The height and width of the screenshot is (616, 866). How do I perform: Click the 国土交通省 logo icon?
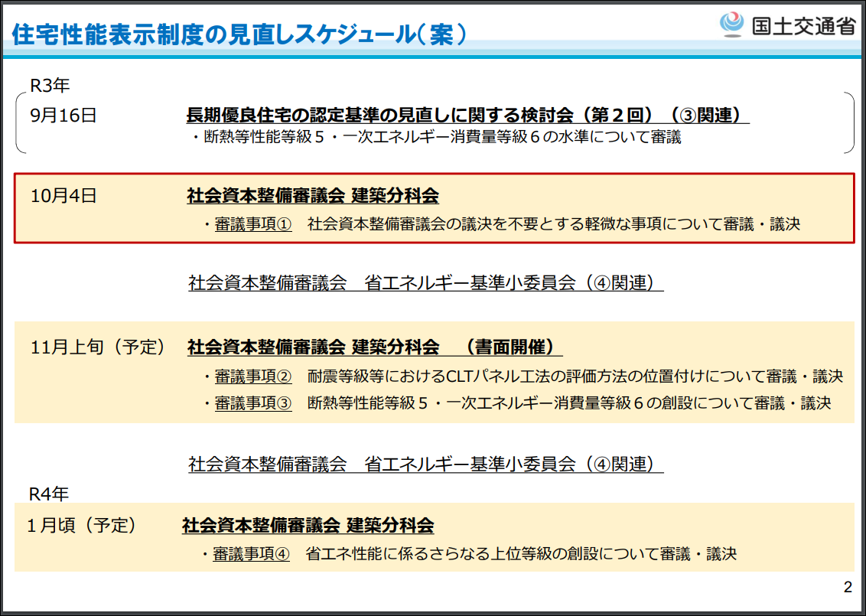click(733, 24)
